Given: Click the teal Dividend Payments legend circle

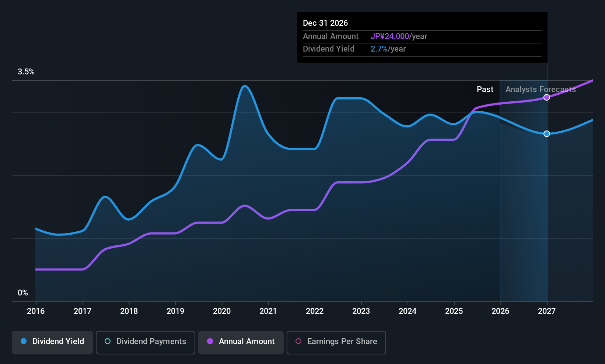Looking at the screenshot, I should (108, 341).
